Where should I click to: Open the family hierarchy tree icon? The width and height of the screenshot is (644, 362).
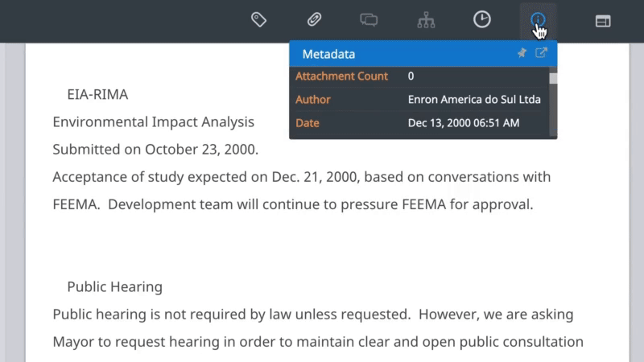[426, 19]
